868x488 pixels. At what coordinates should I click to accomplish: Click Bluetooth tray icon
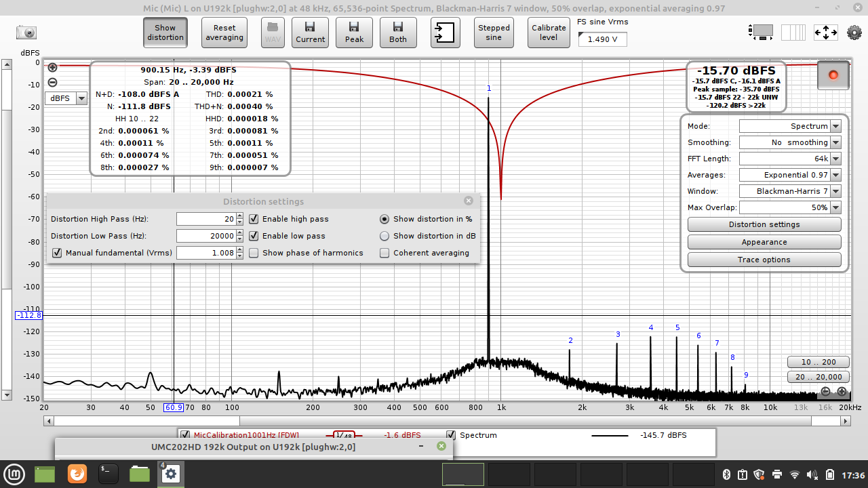point(725,474)
